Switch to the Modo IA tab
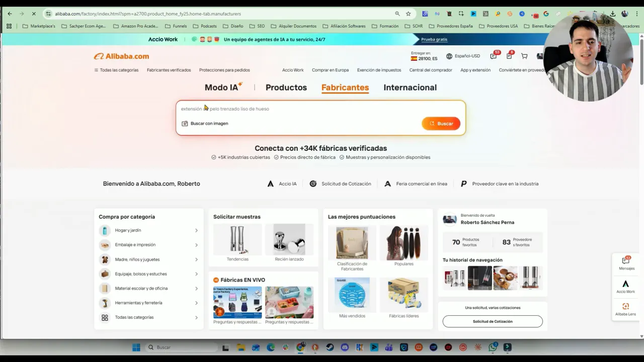The width and height of the screenshot is (644, 362). [x=223, y=87]
